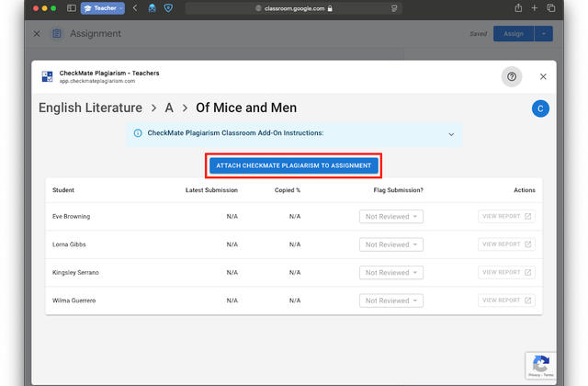The height and width of the screenshot is (386, 588).
Task: Click the instructions info icon
Action: 138,133
